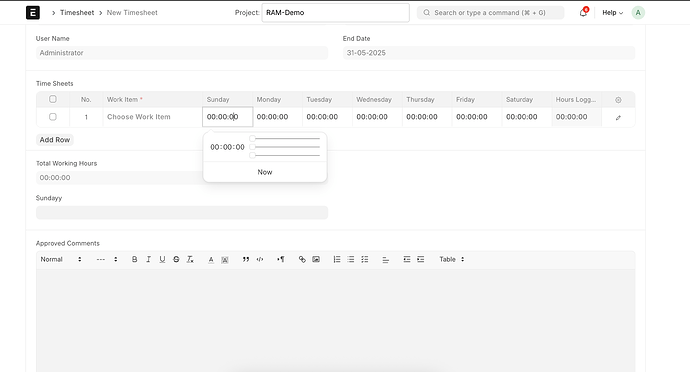Screen dimensions: 690x372
Task: Navigate to Timesheet breadcrumb
Action: click(x=77, y=13)
